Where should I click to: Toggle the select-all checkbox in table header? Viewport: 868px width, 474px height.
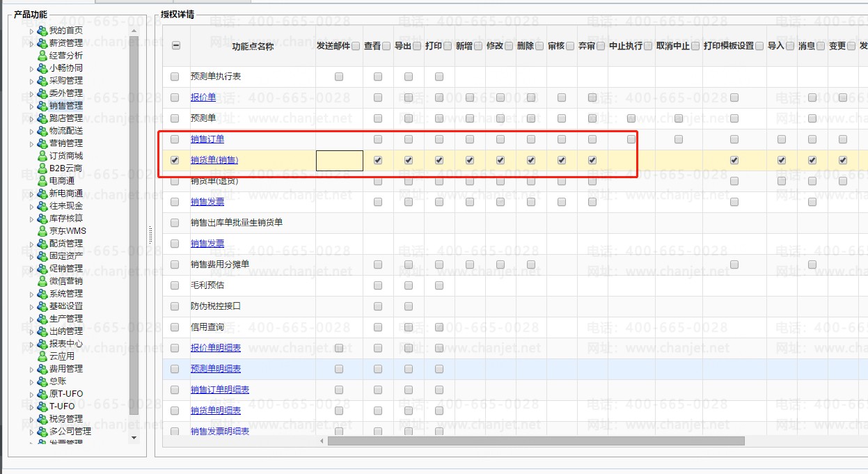pyautogui.click(x=175, y=46)
